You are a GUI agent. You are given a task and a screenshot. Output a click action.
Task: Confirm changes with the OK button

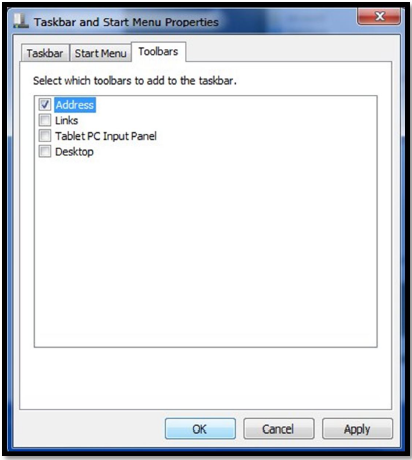200,429
